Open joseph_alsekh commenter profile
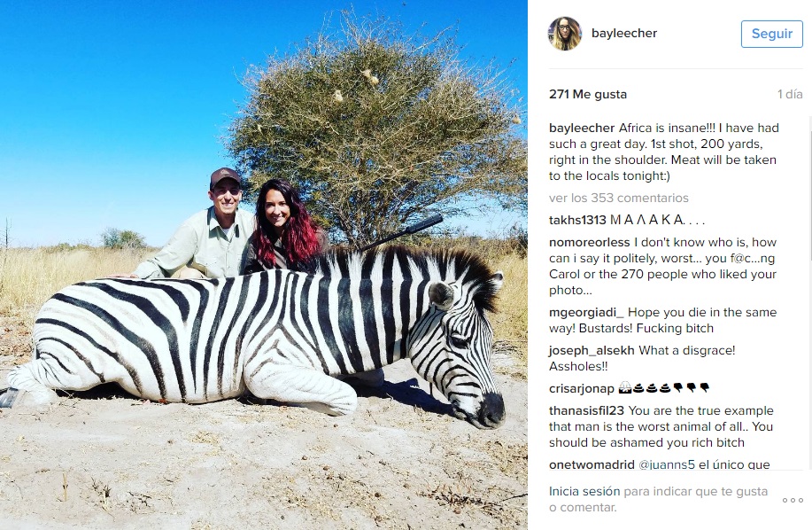This screenshot has height=530, width=812. 592,350
